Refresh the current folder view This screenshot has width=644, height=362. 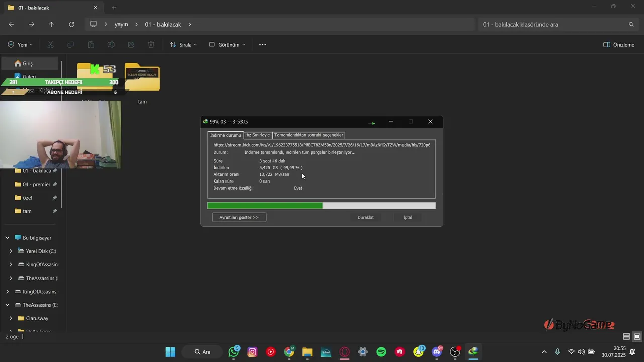click(x=71, y=24)
